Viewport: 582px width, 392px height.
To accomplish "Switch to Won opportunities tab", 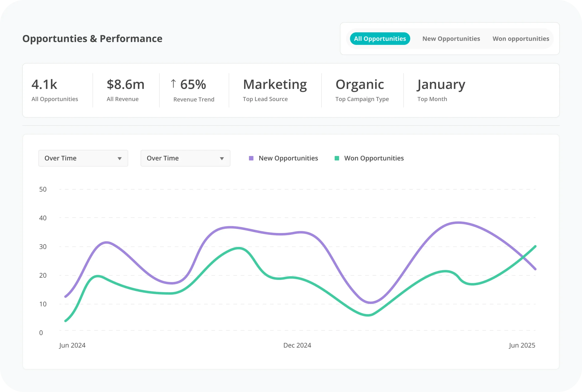I will point(521,39).
